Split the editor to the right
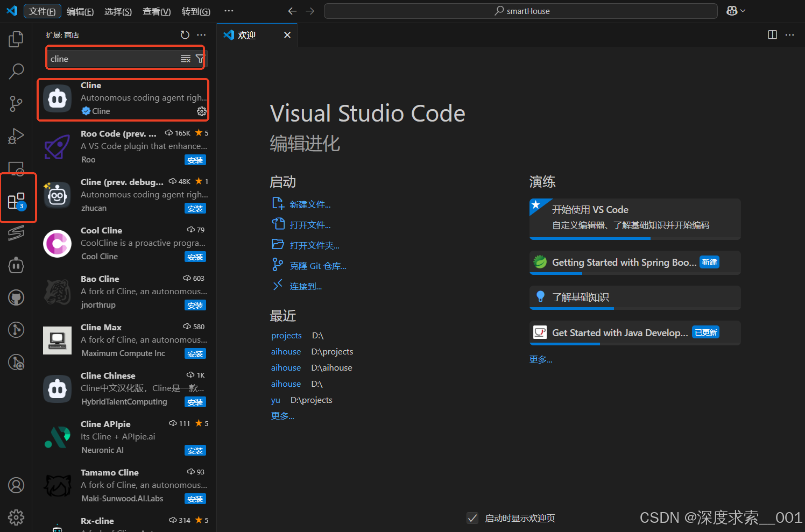The width and height of the screenshot is (805, 532). click(x=772, y=35)
